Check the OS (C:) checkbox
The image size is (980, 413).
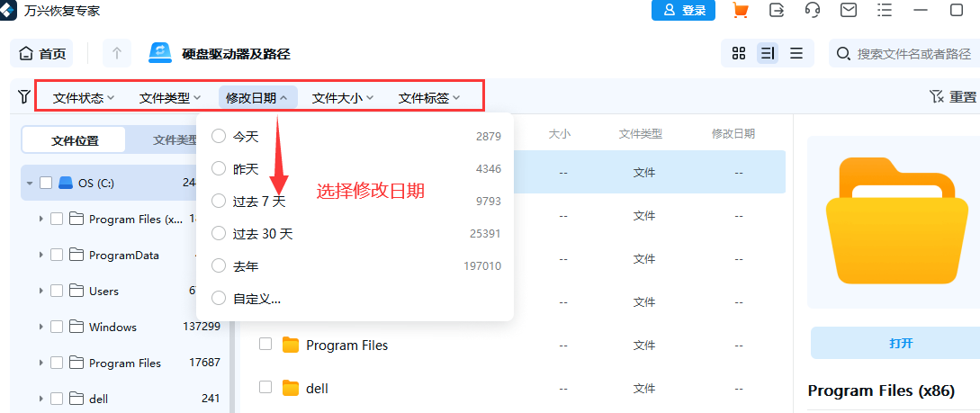pyautogui.click(x=46, y=183)
